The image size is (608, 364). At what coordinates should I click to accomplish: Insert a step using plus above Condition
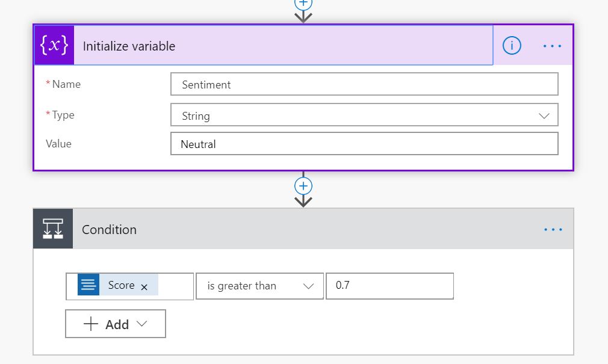pyautogui.click(x=303, y=185)
